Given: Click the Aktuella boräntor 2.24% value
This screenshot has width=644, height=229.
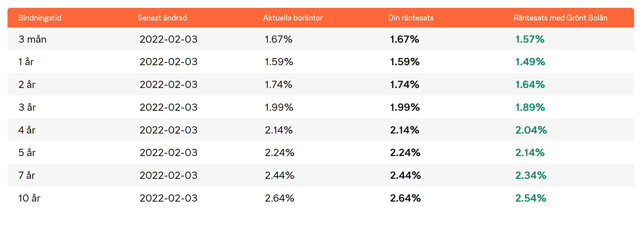Looking at the screenshot, I should (x=279, y=153).
